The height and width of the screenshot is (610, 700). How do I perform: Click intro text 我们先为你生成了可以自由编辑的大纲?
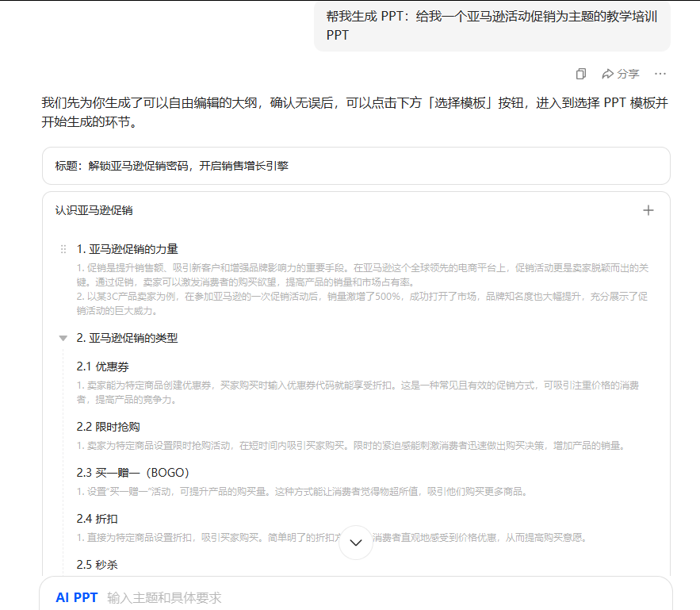tap(355, 112)
